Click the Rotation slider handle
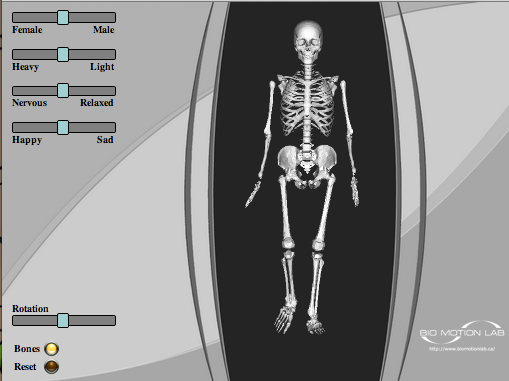Screen dimensions: 509x381 click(x=63, y=320)
